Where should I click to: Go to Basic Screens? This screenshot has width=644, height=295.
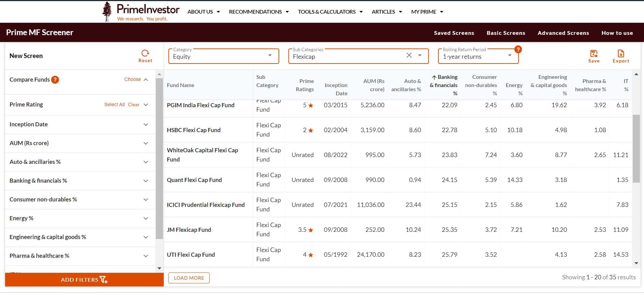point(506,33)
